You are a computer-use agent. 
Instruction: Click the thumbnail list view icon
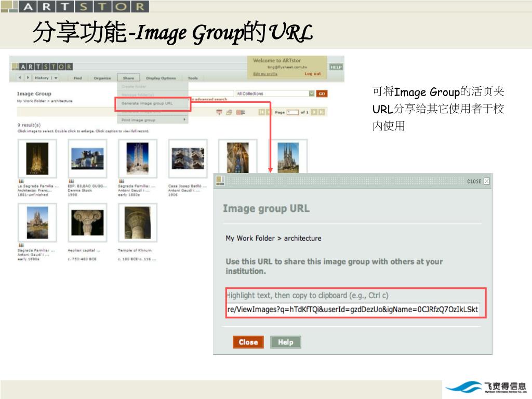(x=241, y=112)
